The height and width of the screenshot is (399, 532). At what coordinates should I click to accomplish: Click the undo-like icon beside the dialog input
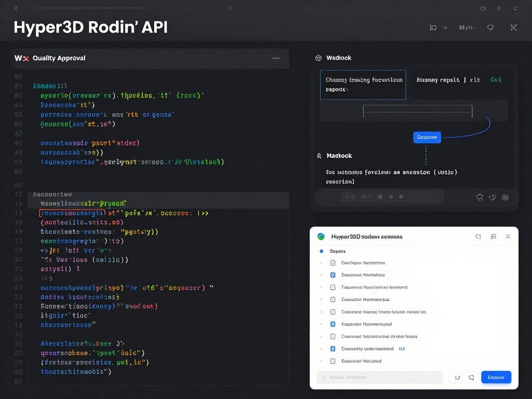[x=457, y=378]
